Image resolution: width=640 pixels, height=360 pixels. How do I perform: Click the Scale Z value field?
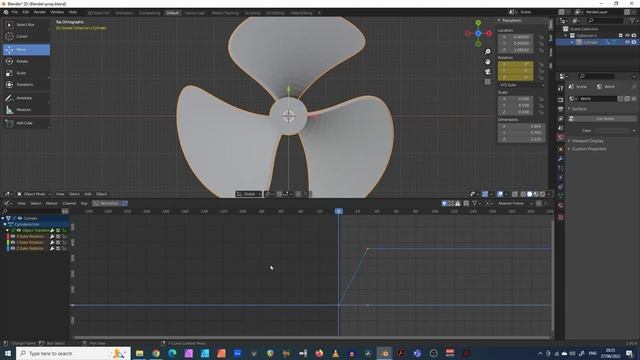point(516,112)
